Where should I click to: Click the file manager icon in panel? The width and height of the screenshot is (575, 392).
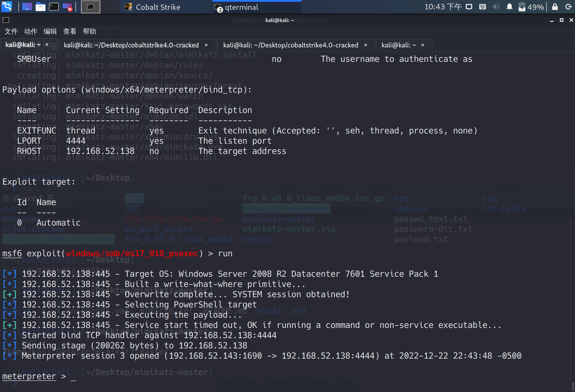tap(40, 7)
